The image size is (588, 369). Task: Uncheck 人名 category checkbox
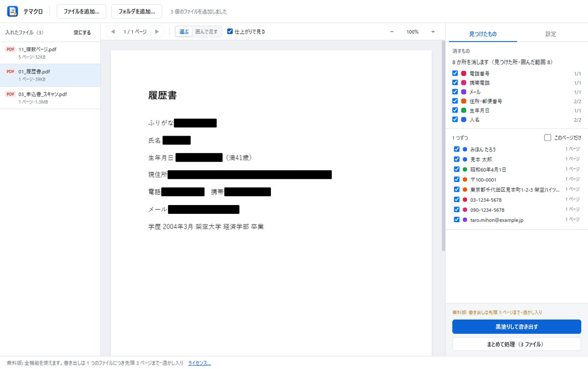click(455, 119)
